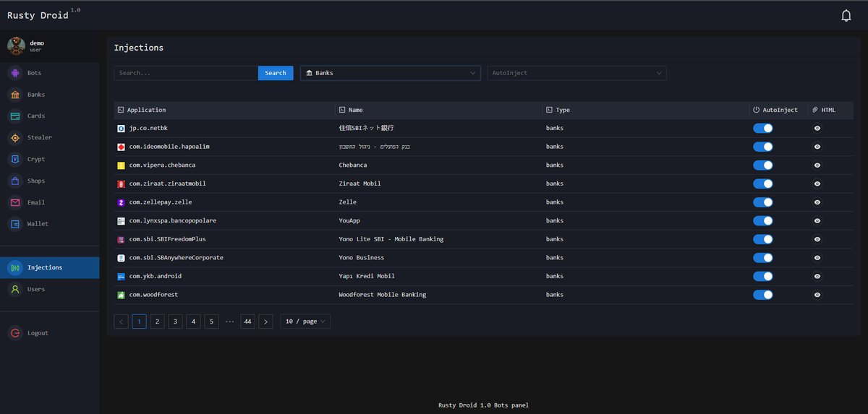
Task: Toggle AutoInject for jp.co.netbk
Action: pyautogui.click(x=763, y=128)
